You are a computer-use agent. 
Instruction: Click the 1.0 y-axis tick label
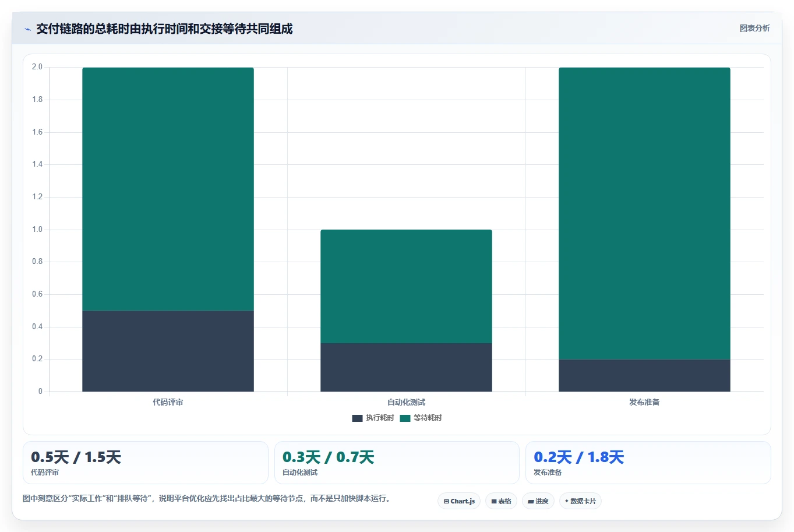pyautogui.click(x=37, y=230)
